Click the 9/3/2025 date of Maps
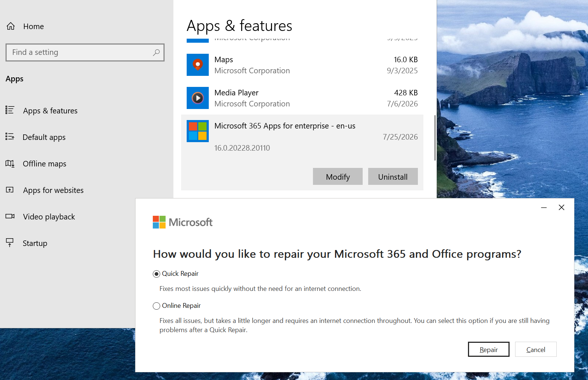 click(402, 71)
